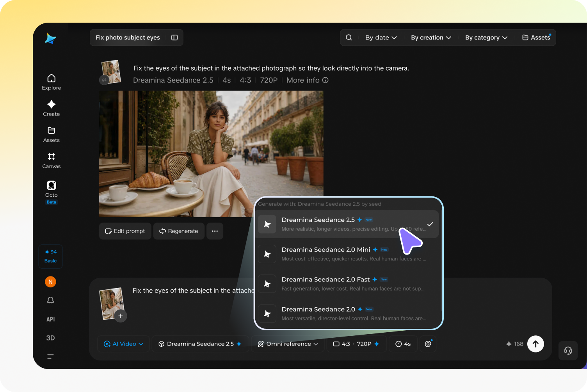Expand the Omni reference dropdown
This screenshot has height=392, width=587.
point(288,344)
